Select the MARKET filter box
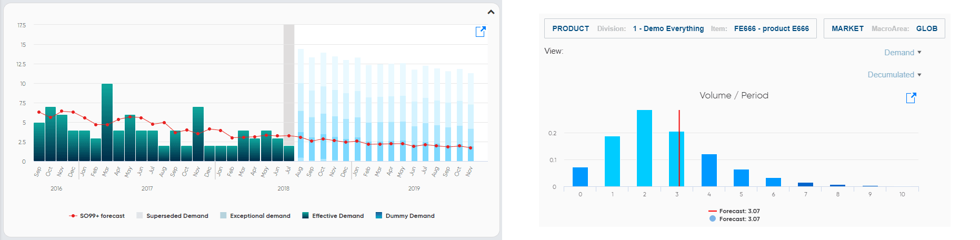Screen dimensions: 980x240 [x=884, y=28]
